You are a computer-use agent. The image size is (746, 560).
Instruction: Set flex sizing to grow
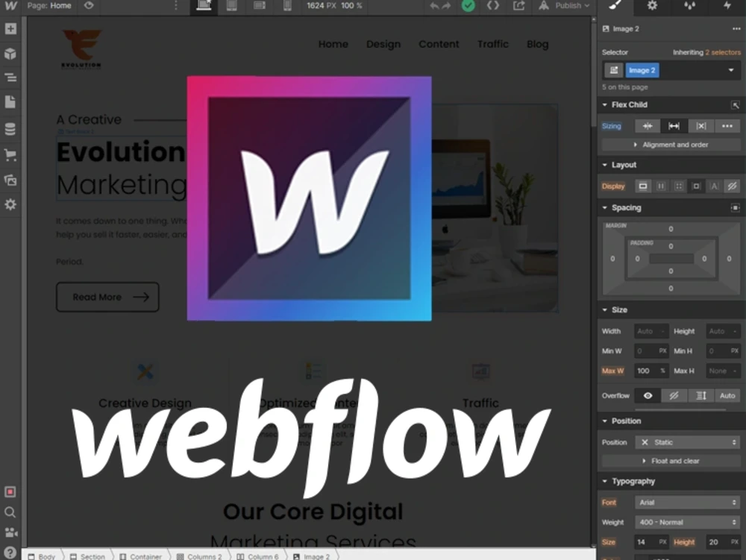674,126
